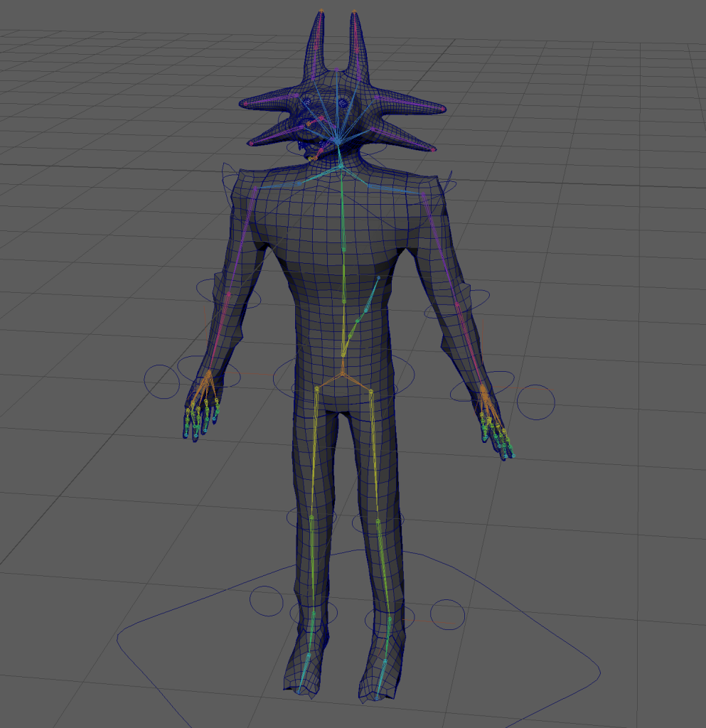Pick the top joint of the right-side yellow leg bone
Screen dimensions: 706x728
point(371,392)
